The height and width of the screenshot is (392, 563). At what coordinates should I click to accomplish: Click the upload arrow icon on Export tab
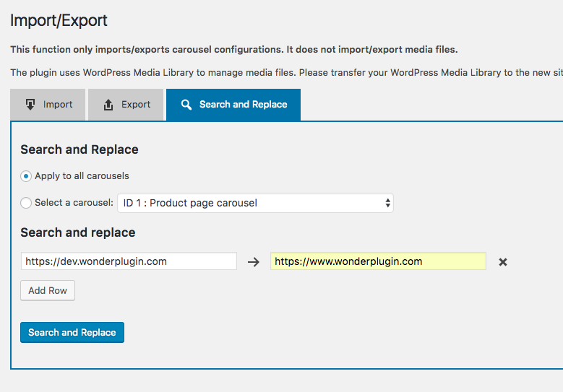108,105
